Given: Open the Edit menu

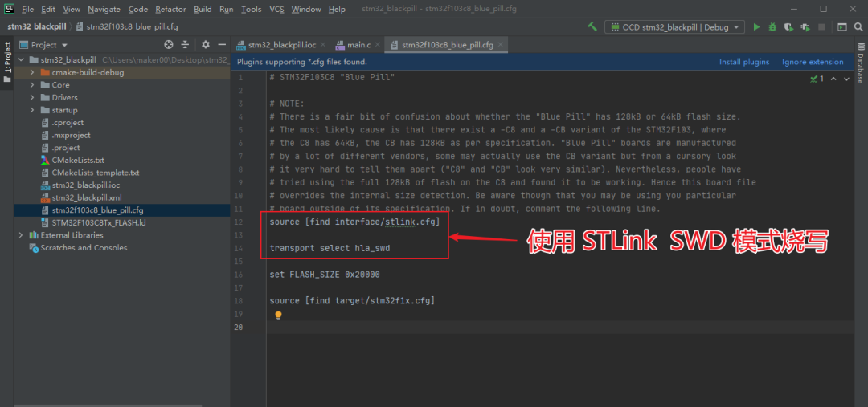Looking at the screenshot, I should [x=48, y=10].
